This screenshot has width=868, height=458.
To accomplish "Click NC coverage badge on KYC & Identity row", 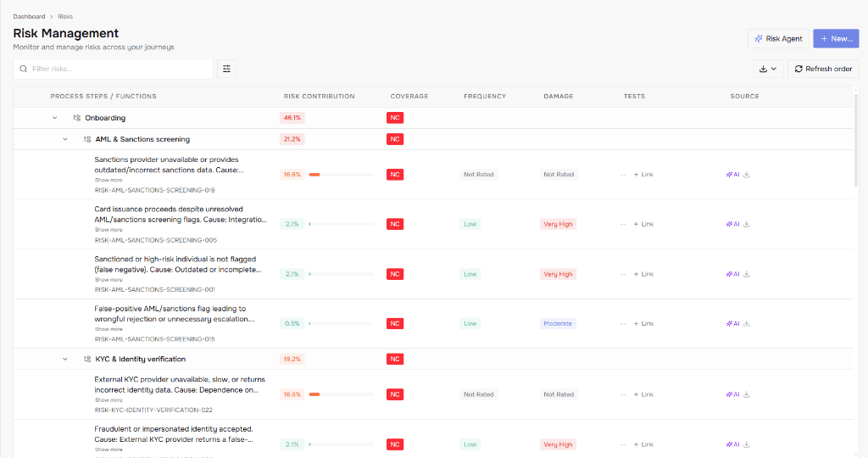I will 395,360.
